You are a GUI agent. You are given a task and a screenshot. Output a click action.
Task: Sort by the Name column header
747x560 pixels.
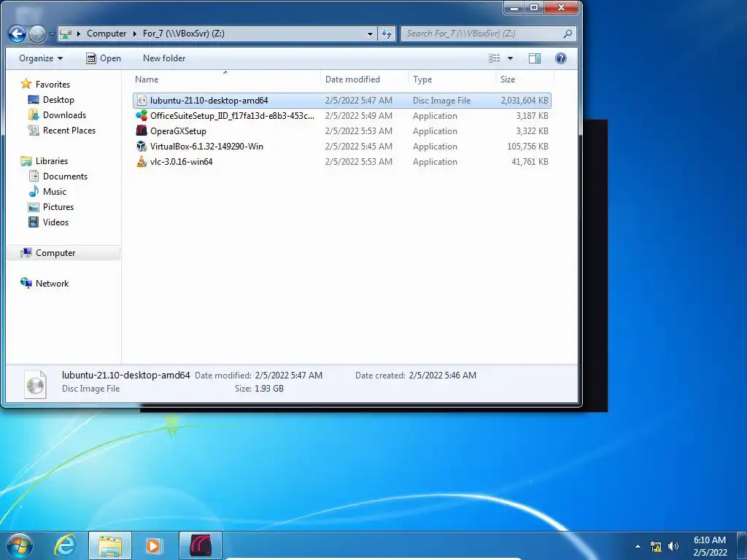click(x=226, y=79)
